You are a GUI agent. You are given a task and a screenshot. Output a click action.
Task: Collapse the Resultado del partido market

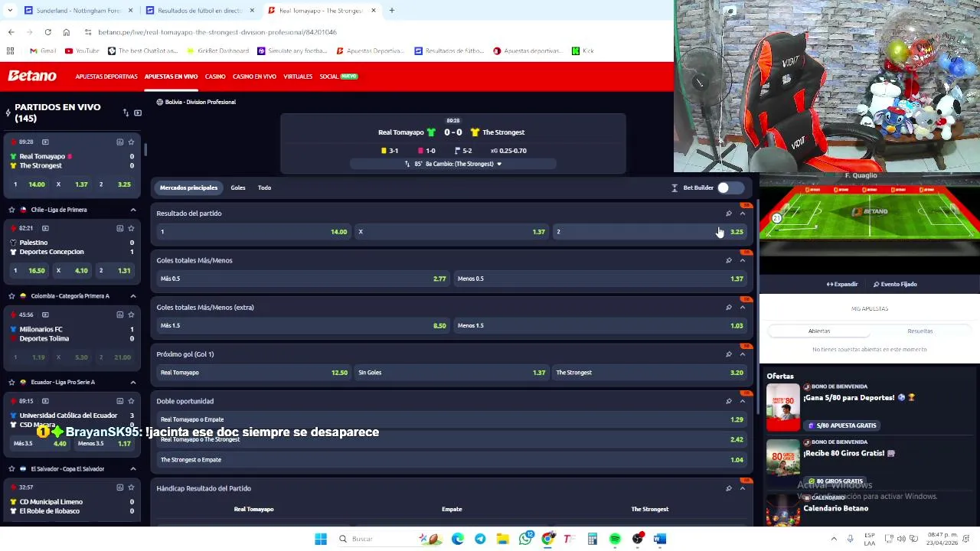tap(743, 214)
